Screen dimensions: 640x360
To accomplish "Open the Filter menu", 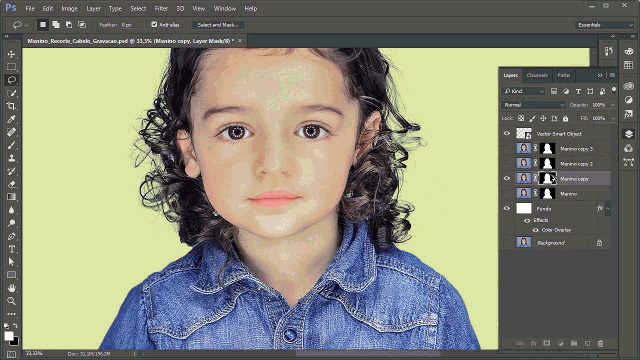I will [161, 8].
